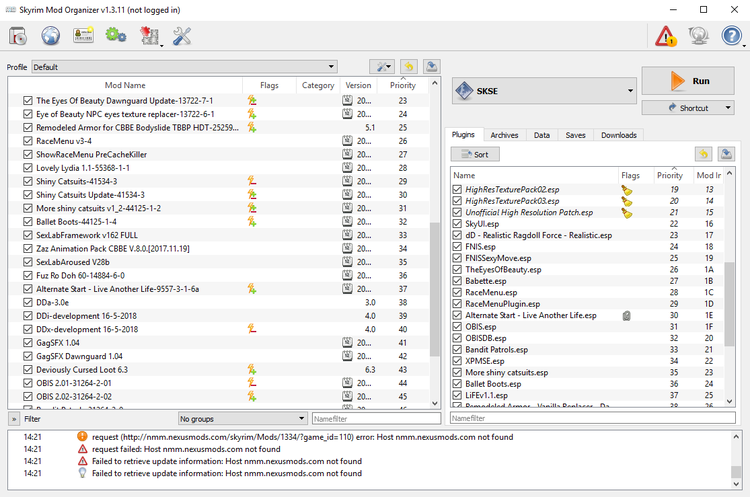The width and height of the screenshot is (750, 497).
Task: Click the mod list create backup icon
Action: (431, 66)
